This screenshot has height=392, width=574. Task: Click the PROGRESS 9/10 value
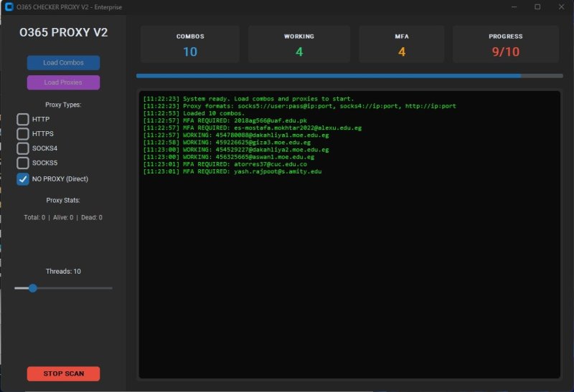coord(506,52)
